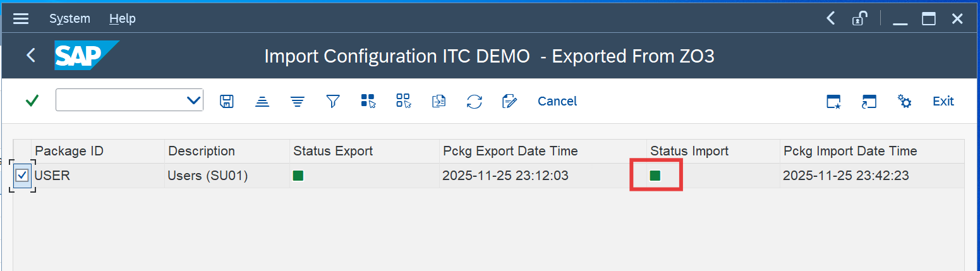Click the Sort Ascending toolbar icon
This screenshot has width=980, height=271.
(262, 101)
